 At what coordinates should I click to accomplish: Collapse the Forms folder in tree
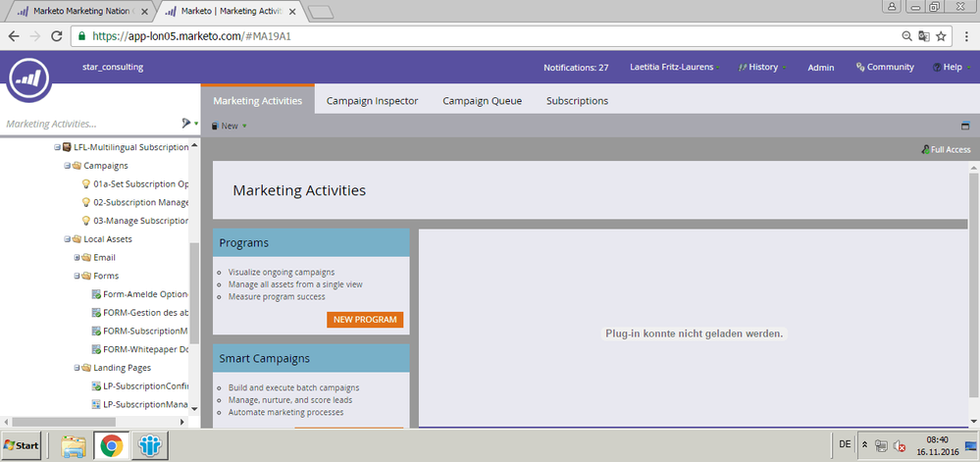pos(77,276)
